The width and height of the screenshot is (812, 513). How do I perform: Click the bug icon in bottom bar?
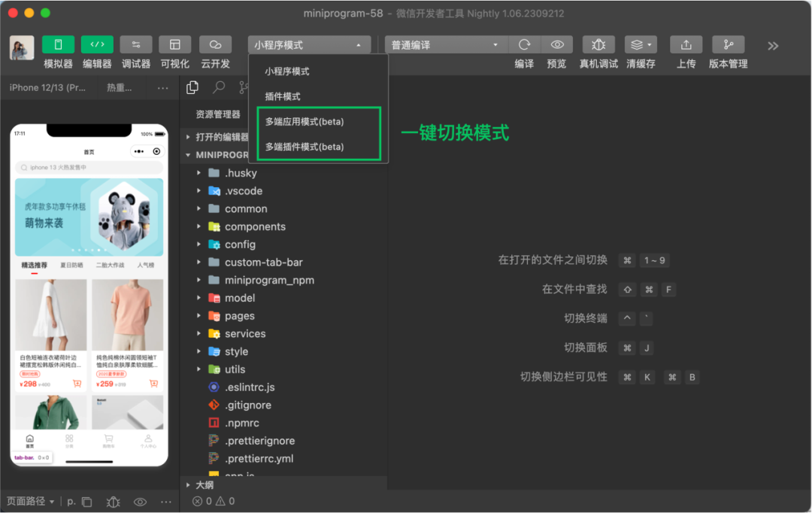pyautogui.click(x=113, y=502)
